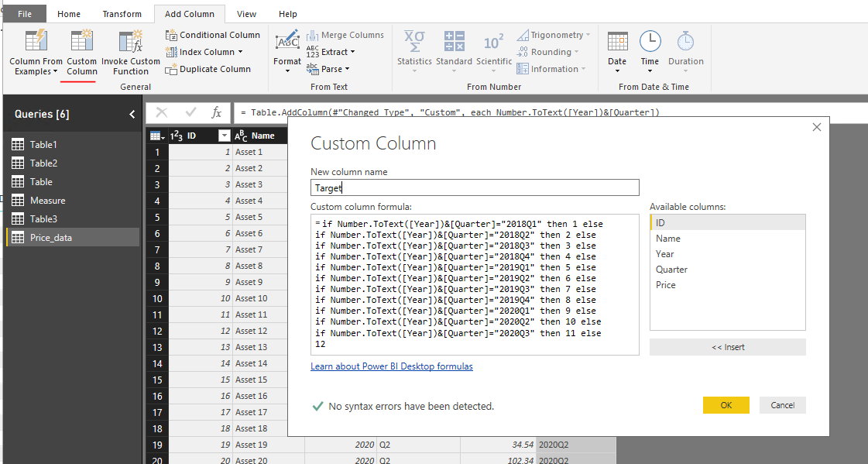Expand the Index Column dropdown
Viewport: 868px width, 464px height.
(240, 52)
